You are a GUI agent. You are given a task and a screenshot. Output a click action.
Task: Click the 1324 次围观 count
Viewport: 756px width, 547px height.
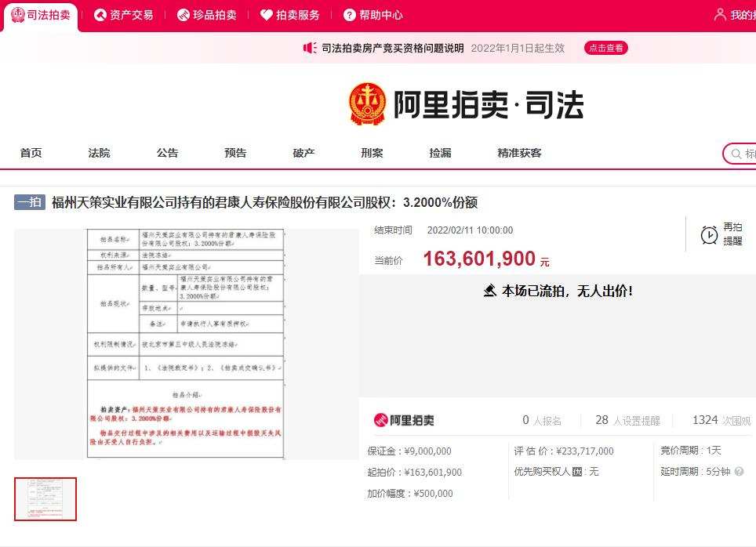pyautogui.click(x=721, y=420)
